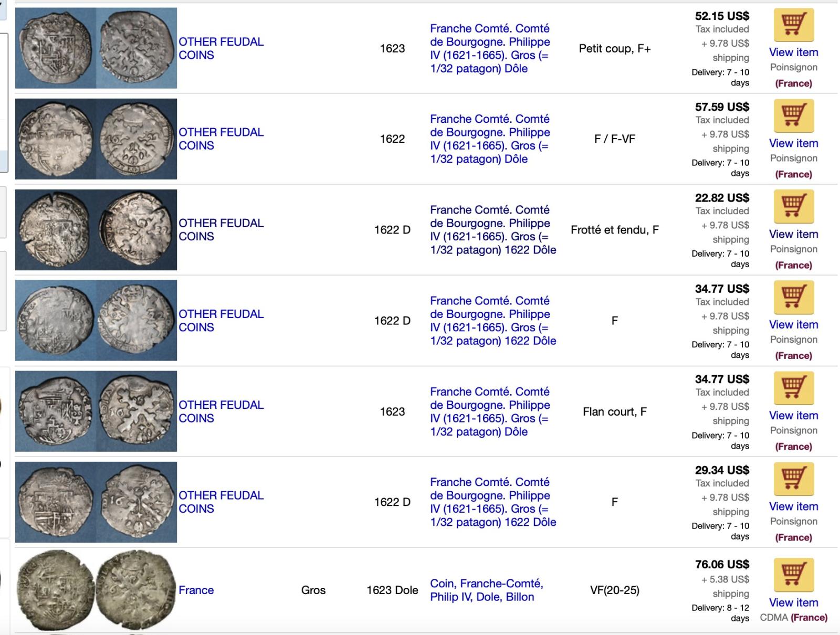The height and width of the screenshot is (635, 840).
Task: Click View item for the 76.06 US$ listing
Action: [x=793, y=602]
